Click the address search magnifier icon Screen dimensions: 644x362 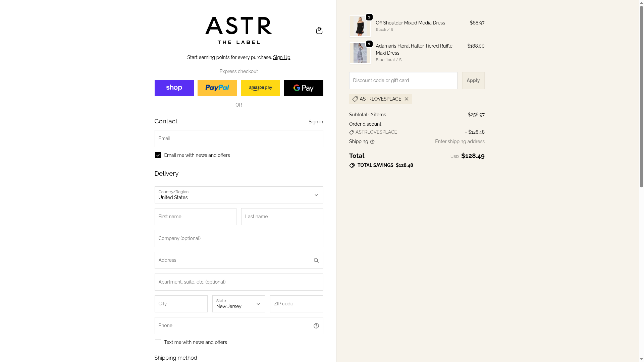tap(316, 260)
